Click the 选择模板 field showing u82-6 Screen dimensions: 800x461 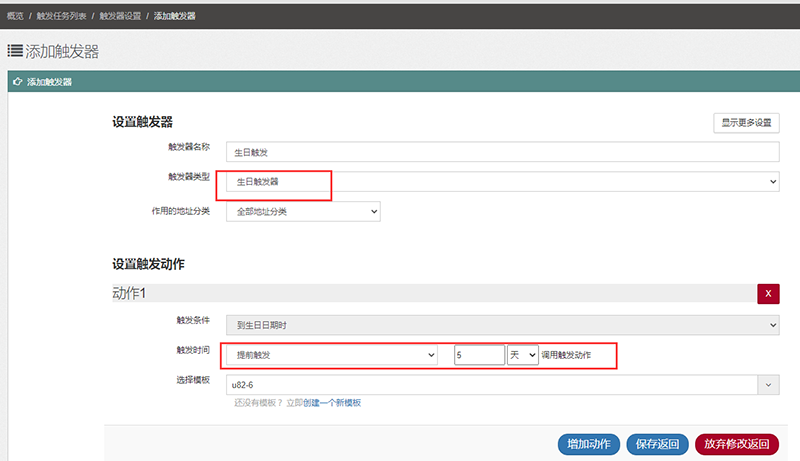click(x=490, y=385)
